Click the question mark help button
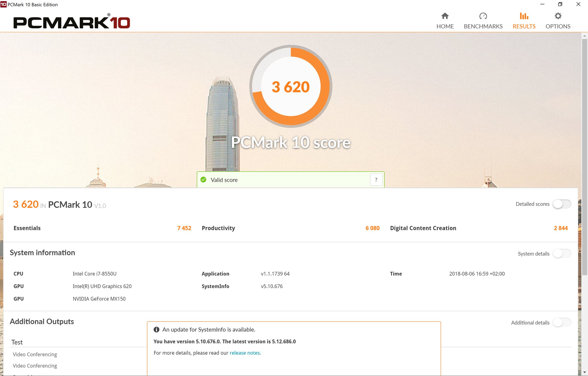This screenshot has height=376, width=588. [x=376, y=180]
